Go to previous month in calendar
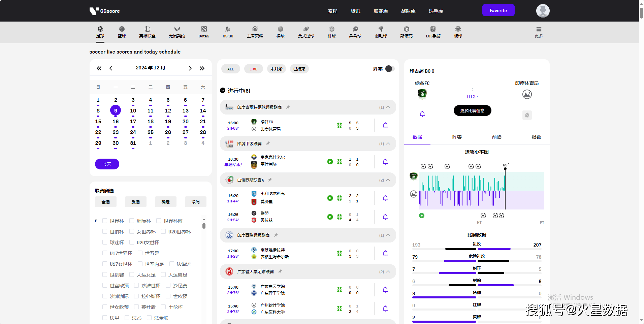The image size is (644, 324). 111,68
